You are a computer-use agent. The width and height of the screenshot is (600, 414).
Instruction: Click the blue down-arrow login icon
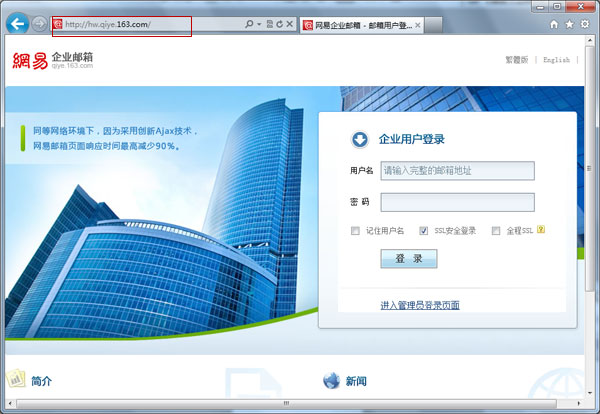[360, 140]
